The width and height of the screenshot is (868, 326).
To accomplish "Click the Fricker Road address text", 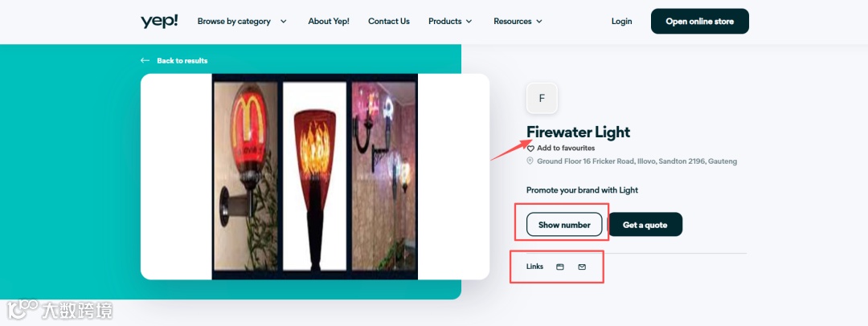I will click(637, 161).
